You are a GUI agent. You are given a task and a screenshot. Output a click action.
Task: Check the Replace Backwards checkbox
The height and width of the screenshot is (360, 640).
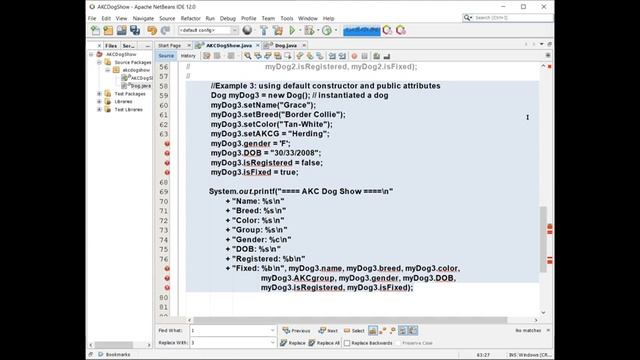point(347,343)
